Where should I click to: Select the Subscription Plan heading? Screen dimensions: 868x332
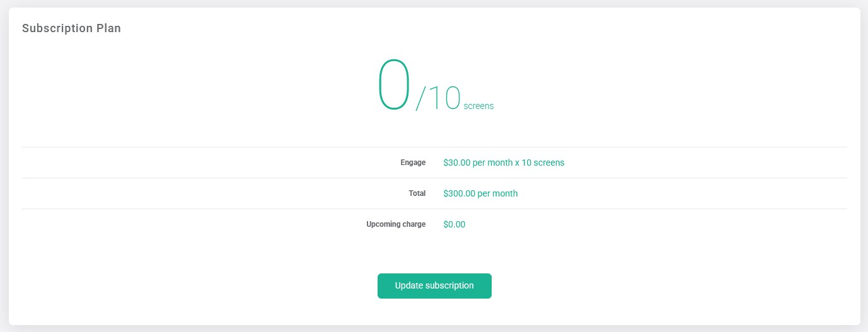[x=71, y=28]
